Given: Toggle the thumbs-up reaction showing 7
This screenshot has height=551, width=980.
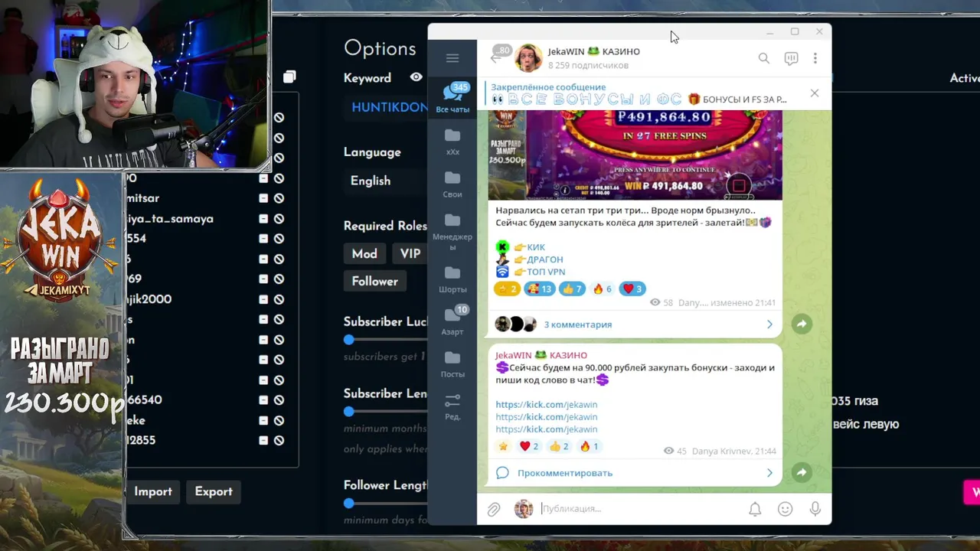Looking at the screenshot, I should tap(572, 289).
